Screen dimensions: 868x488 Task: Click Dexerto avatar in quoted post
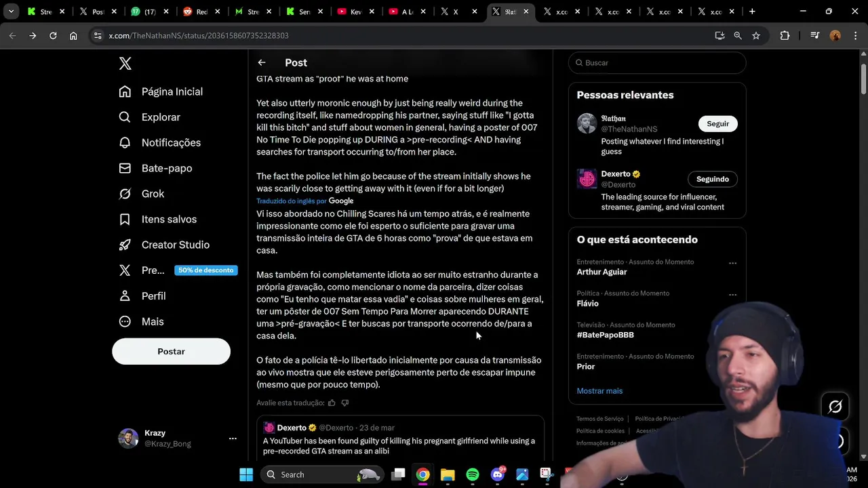coord(269,428)
